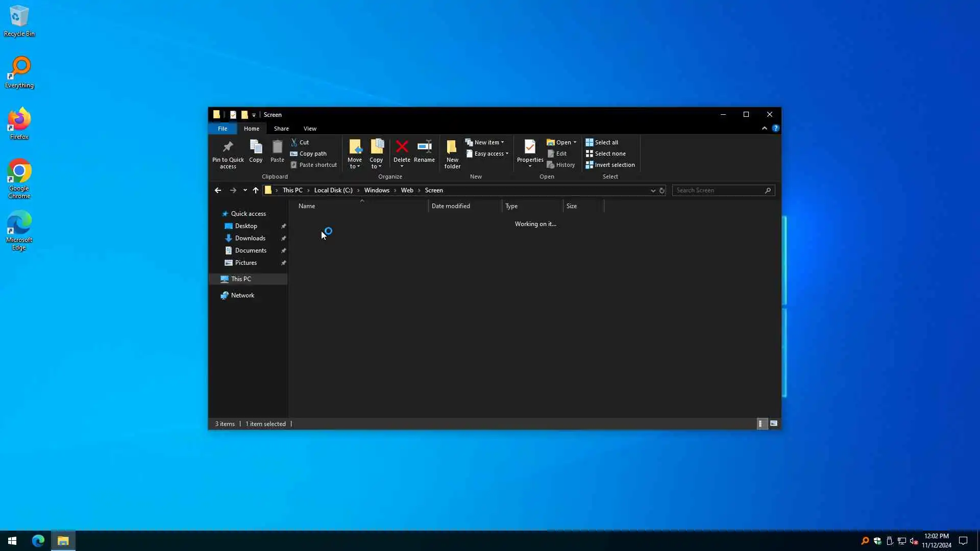980x551 pixels.
Task: Click the Search Screen input box
Action: click(718, 190)
